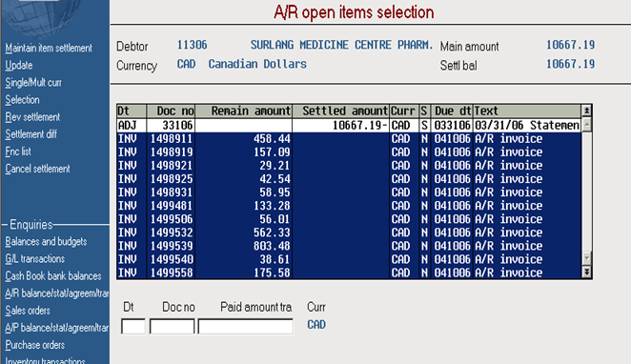This screenshot has width=631, height=364.
Task: Click remain amount 458.44 cell
Action: click(x=244, y=139)
